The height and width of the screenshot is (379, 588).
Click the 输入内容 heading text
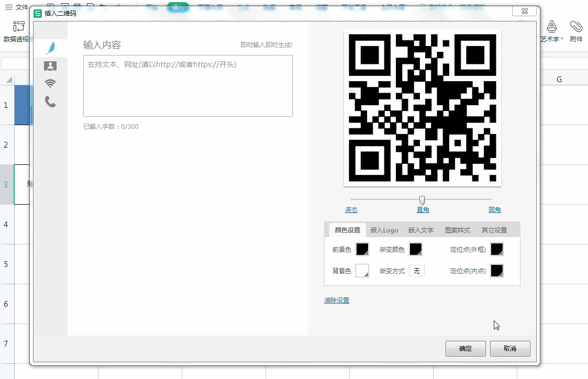[102, 45]
